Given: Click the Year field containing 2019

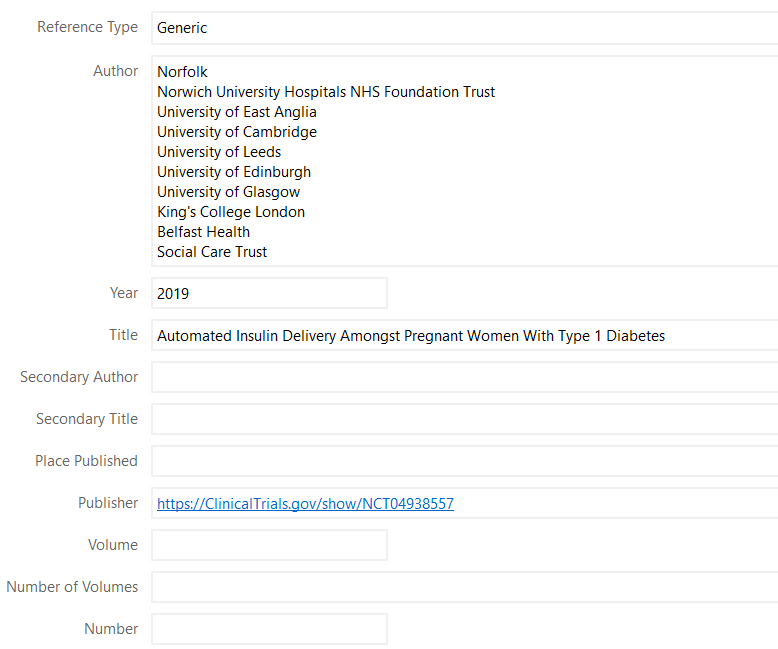Looking at the screenshot, I should point(268,294).
